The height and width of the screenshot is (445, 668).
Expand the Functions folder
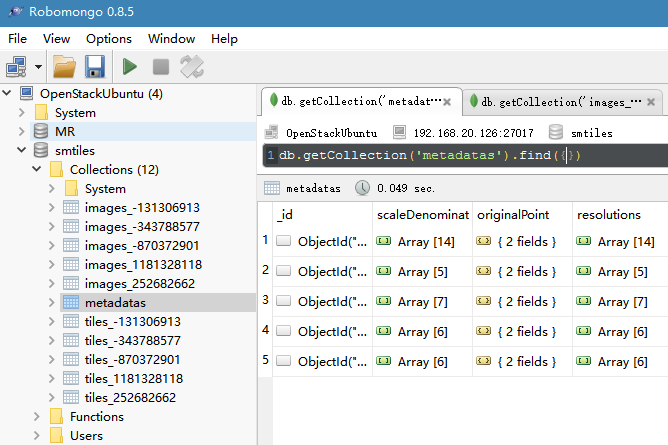pyautogui.click(x=37, y=416)
